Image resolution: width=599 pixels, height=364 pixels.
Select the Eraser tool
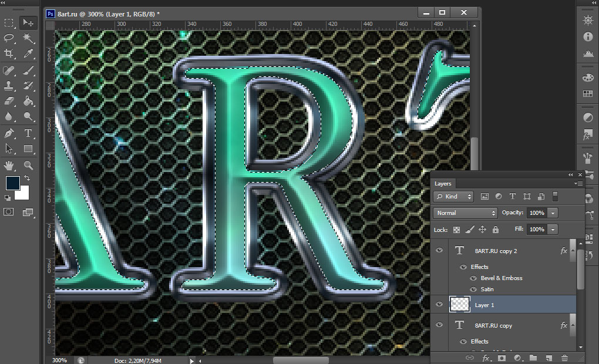[x=9, y=101]
